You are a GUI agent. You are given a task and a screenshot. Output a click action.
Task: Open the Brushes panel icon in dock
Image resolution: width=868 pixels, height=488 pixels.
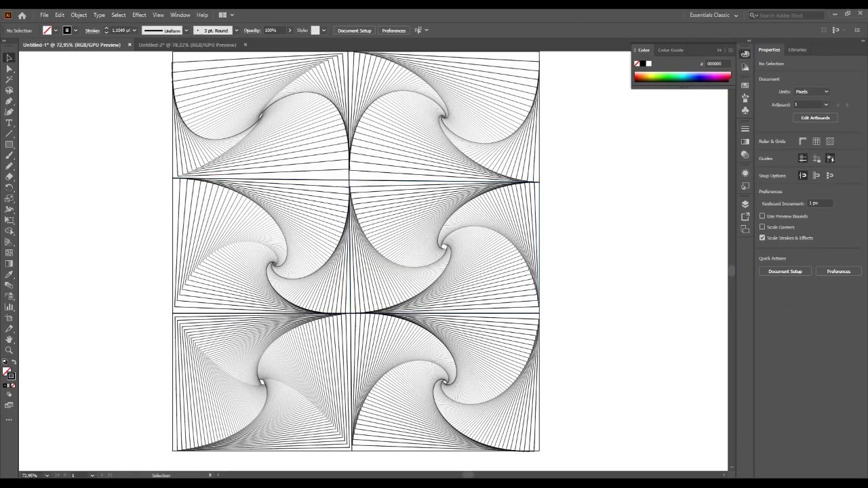[x=745, y=98]
